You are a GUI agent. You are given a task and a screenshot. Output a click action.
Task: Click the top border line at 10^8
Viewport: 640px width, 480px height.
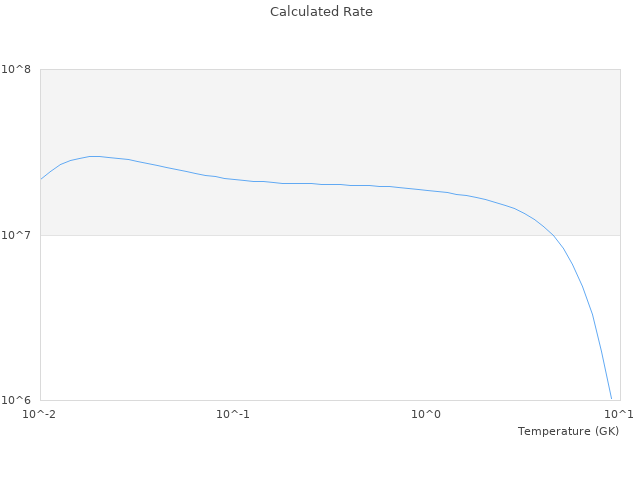tap(330, 69)
